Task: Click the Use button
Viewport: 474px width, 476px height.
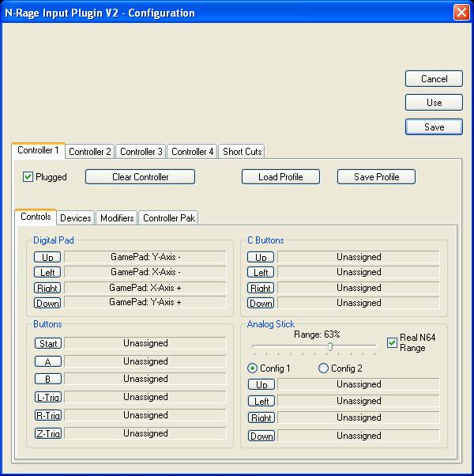Action: (434, 103)
